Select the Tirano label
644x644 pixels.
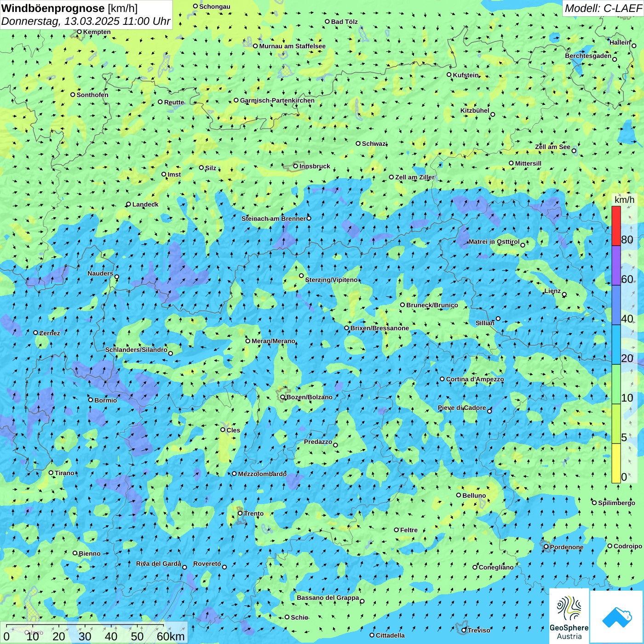pyautogui.click(x=64, y=473)
